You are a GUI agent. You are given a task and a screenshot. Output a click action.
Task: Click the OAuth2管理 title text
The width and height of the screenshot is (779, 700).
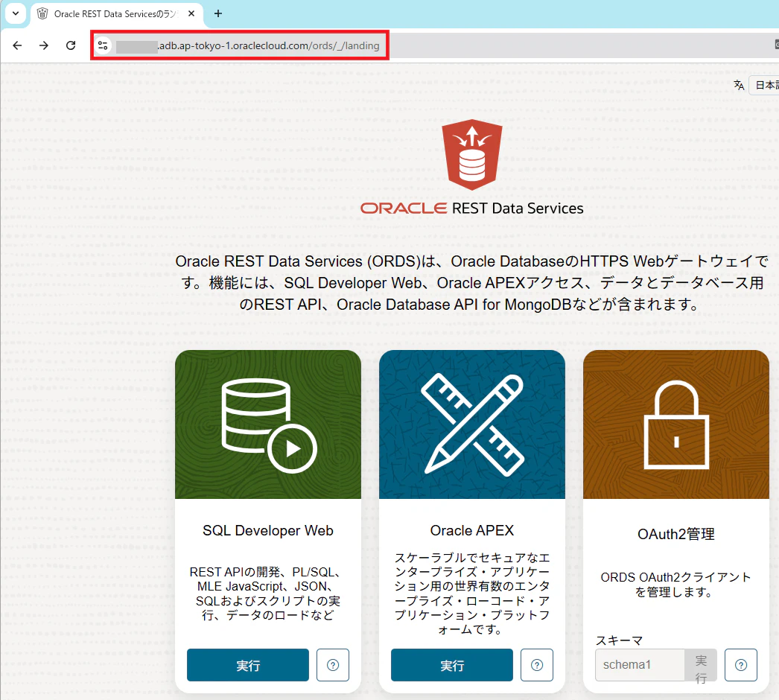coord(675,534)
